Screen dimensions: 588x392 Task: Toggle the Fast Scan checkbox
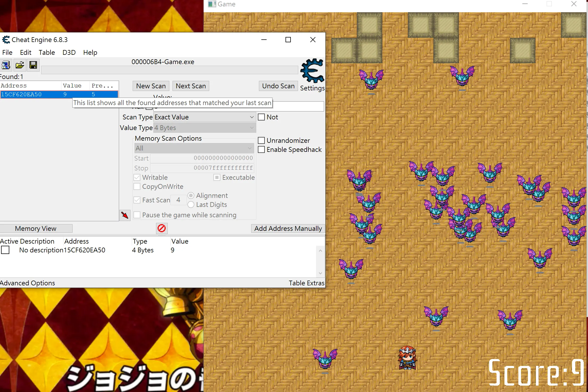coord(137,200)
